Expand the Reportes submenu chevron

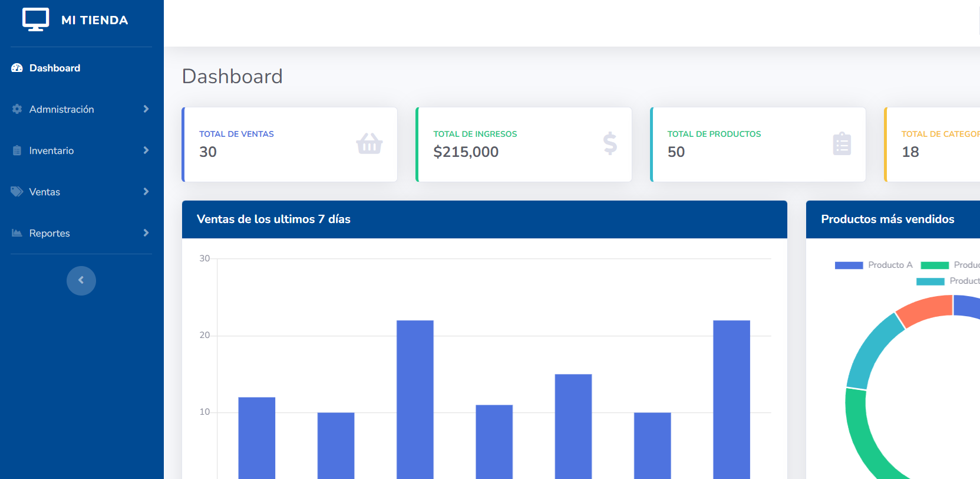[x=146, y=233]
